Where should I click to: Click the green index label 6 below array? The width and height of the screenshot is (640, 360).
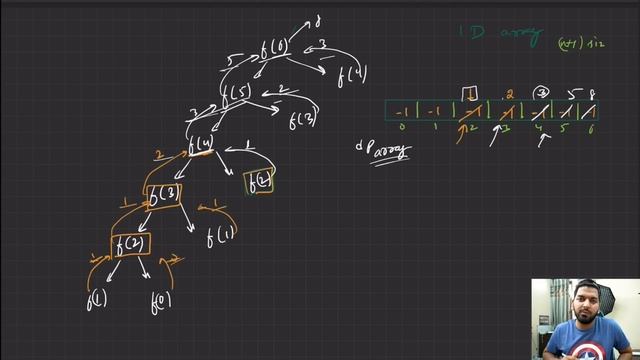point(591,130)
